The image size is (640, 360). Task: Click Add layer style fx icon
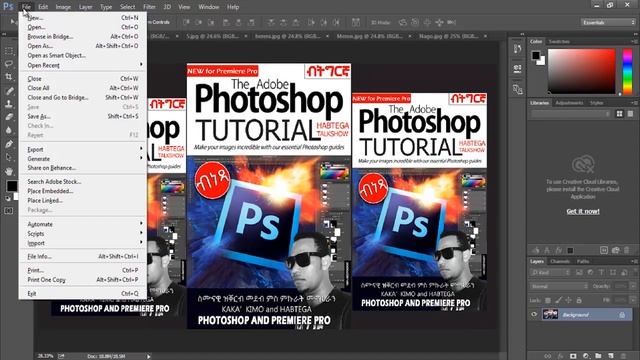tap(561, 356)
